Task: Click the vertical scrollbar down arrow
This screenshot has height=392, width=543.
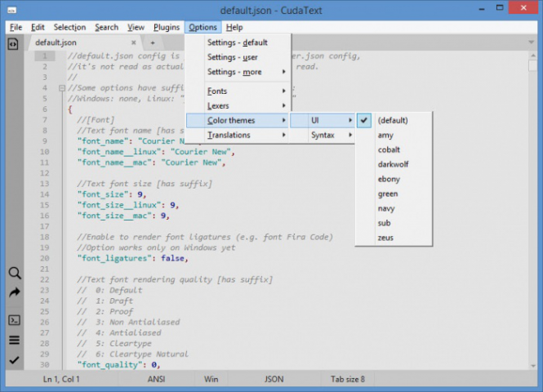Action: point(532,366)
